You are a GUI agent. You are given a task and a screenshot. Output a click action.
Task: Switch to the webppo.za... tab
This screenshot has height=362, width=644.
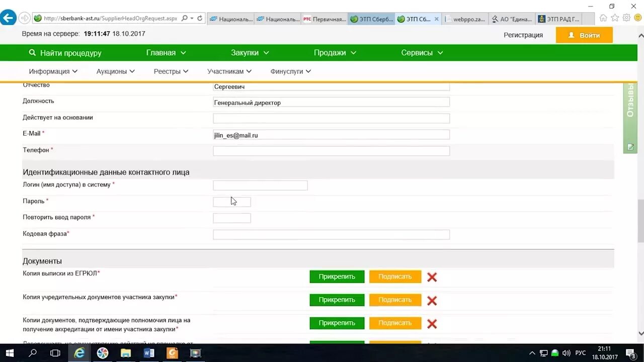[x=465, y=19]
